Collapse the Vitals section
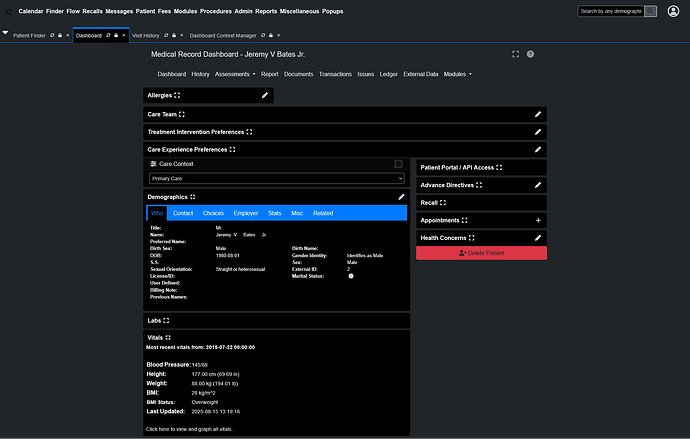 click(x=168, y=338)
